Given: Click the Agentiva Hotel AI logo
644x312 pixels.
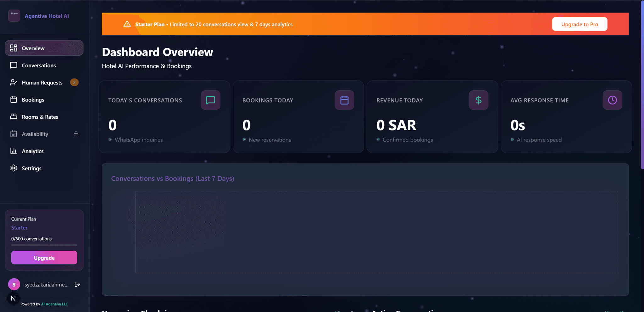Looking at the screenshot, I should 14,16.
